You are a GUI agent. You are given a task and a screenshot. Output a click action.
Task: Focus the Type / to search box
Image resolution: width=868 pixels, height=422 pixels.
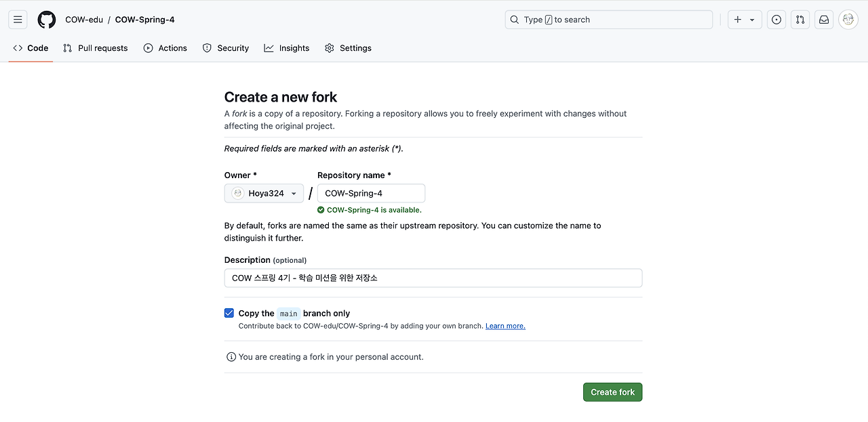[609, 20]
